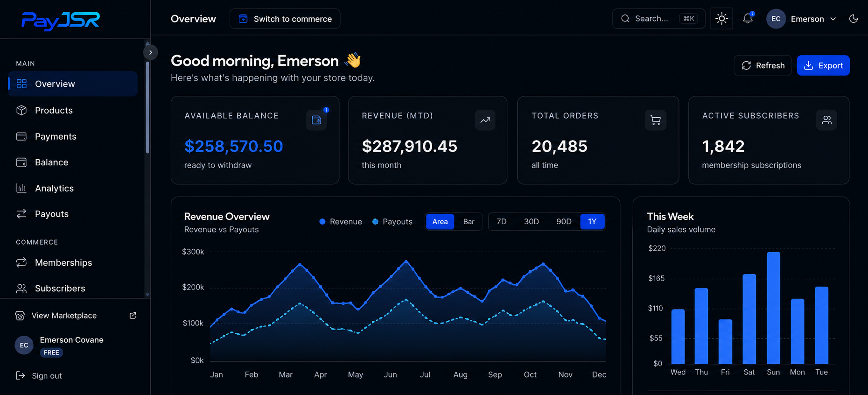This screenshot has height=395, width=868.
Task: Click the Subscribers people icon in sidebar
Action: 21,289
